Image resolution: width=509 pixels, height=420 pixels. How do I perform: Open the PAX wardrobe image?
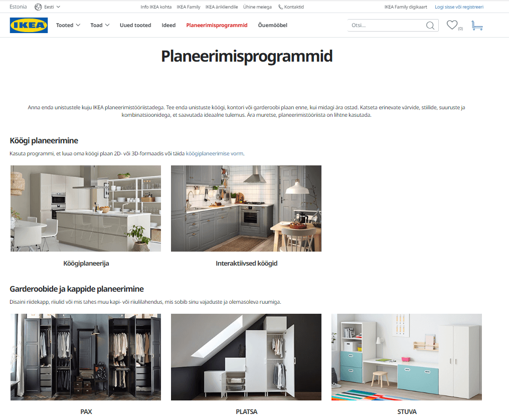[86, 357]
